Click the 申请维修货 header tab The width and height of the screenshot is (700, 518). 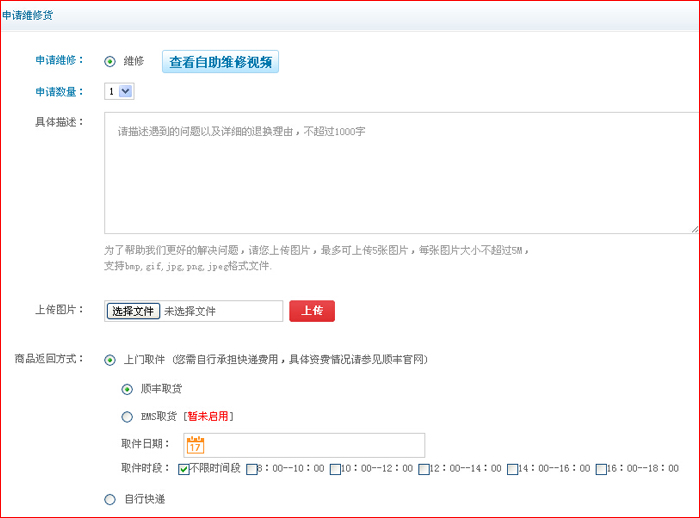point(28,15)
